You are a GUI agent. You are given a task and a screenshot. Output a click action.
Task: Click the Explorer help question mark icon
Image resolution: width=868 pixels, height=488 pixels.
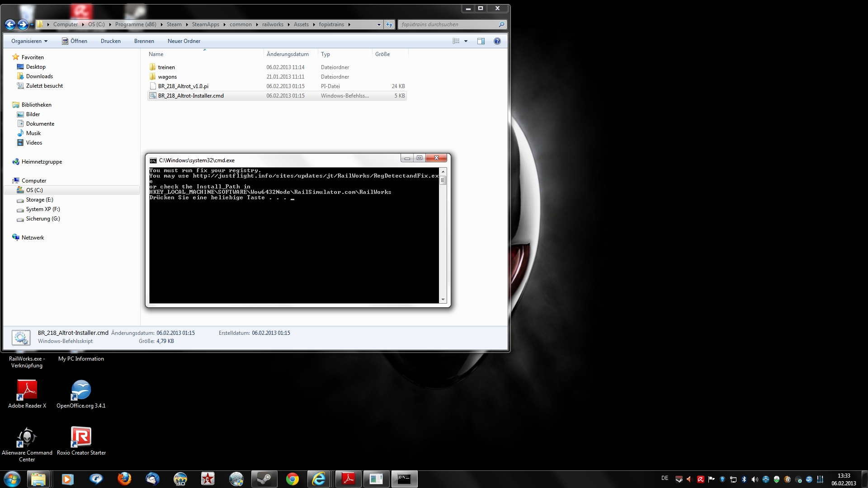(x=497, y=41)
